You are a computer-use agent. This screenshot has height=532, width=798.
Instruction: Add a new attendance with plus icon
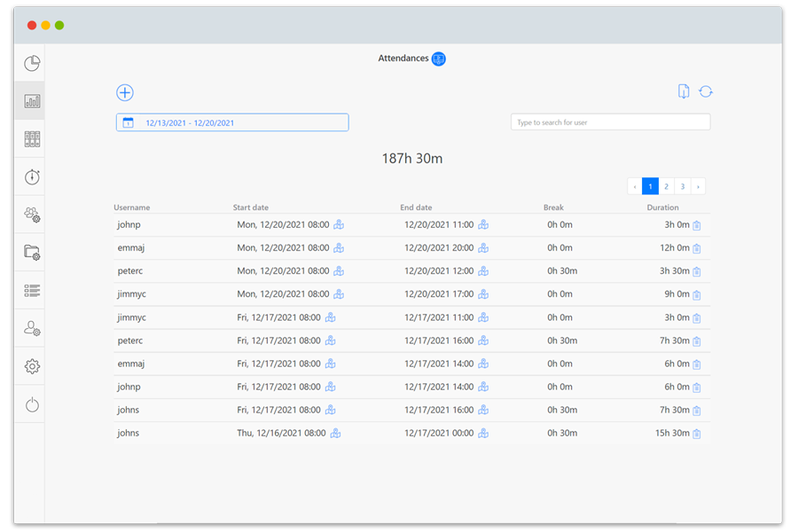125,93
